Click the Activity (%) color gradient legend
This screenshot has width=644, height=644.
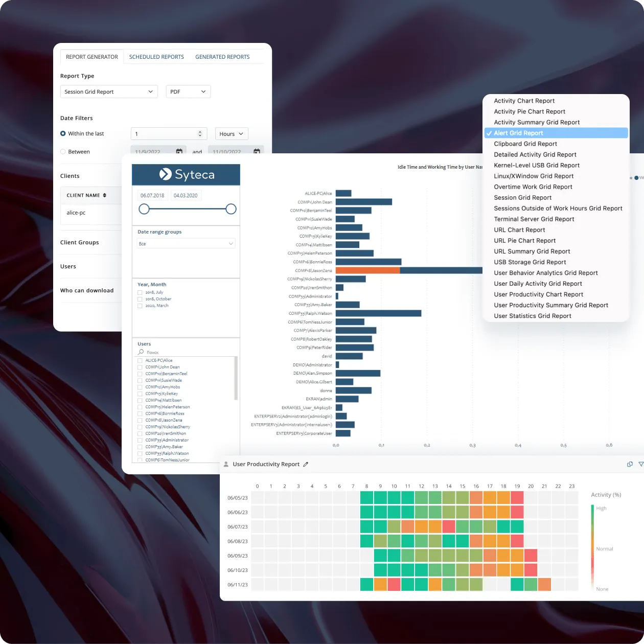593,548
